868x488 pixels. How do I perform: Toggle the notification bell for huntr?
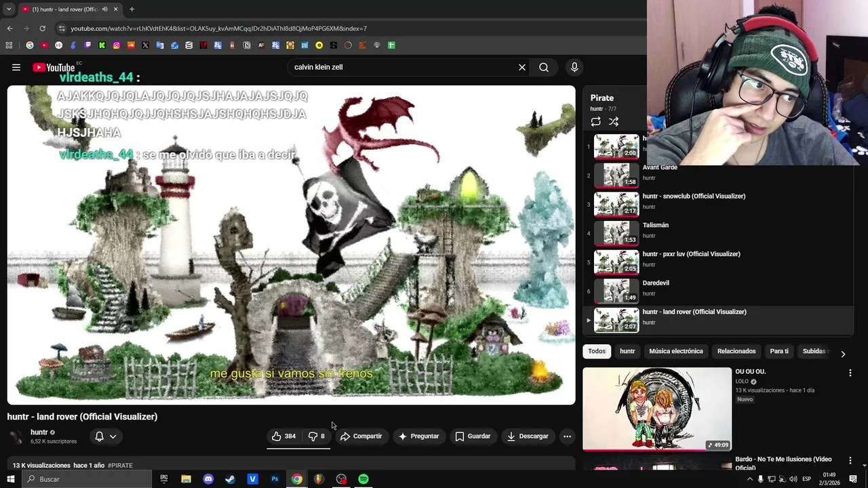[99, 436]
